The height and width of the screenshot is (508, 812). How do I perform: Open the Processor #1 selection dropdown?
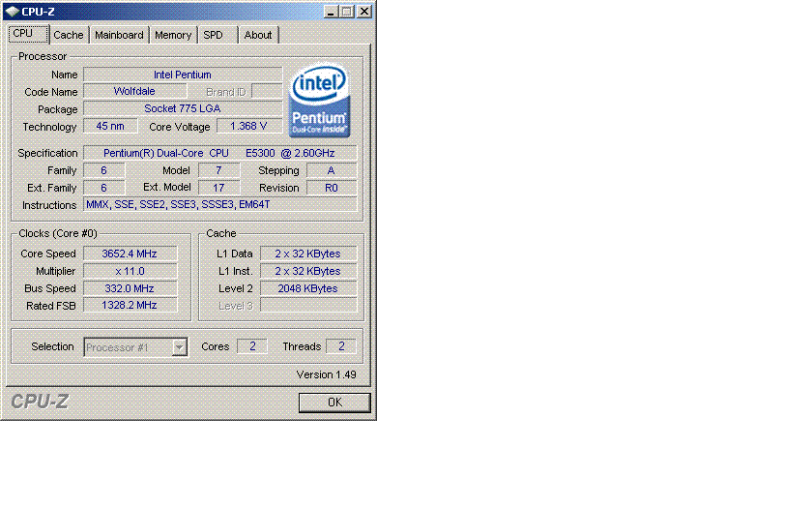coord(135,347)
